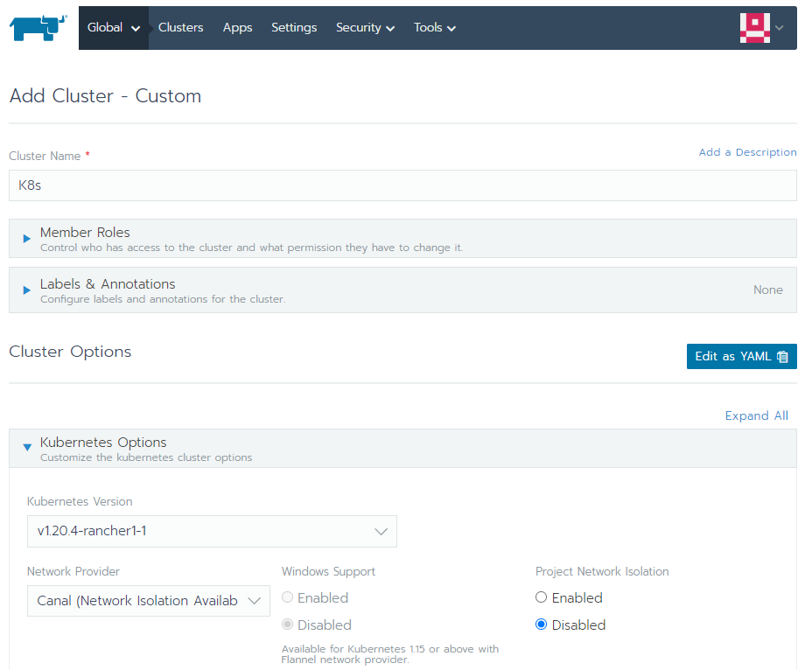Expand the Member Roles section

tap(402, 238)
